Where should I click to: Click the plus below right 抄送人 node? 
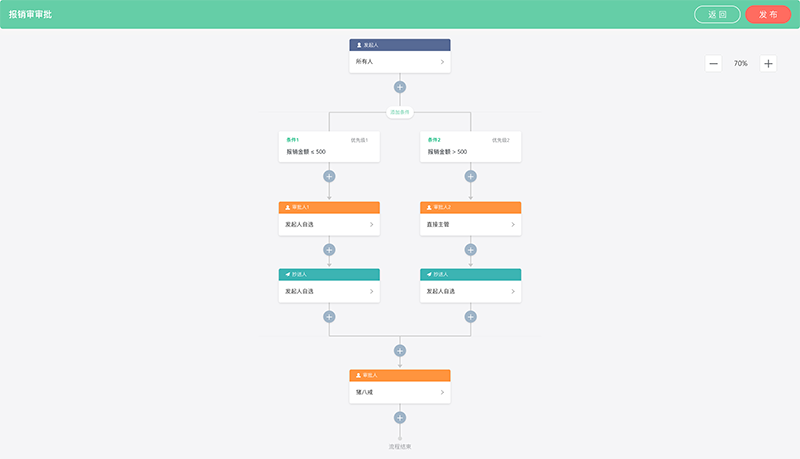(470, 316)
